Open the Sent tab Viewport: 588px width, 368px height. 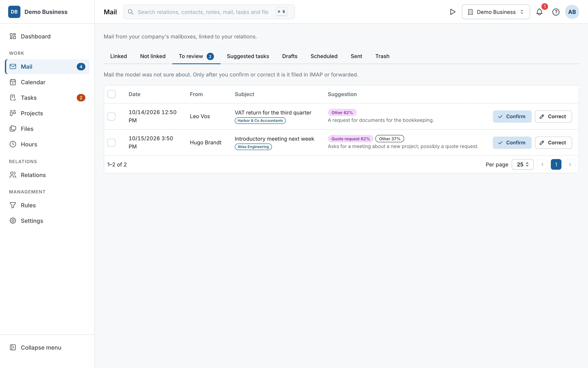(x=356, y=56)
